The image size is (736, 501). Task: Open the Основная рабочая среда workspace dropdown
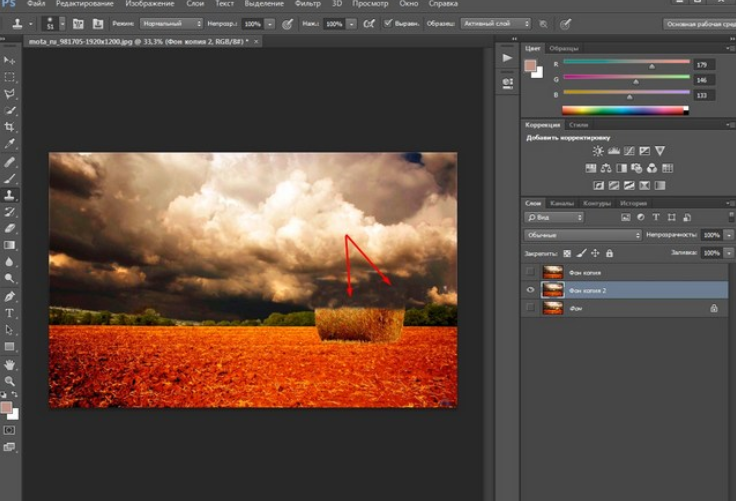pos(699,24)
